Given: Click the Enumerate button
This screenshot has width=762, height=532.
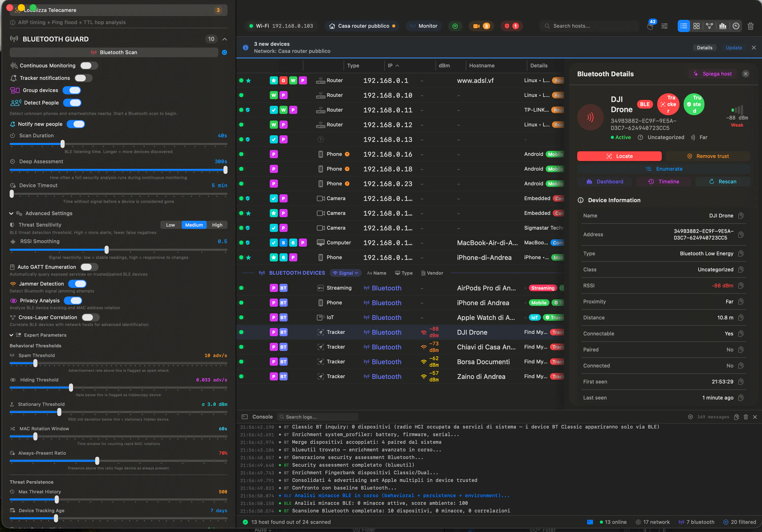Looking at the screenshot, I should pos(664,169).
